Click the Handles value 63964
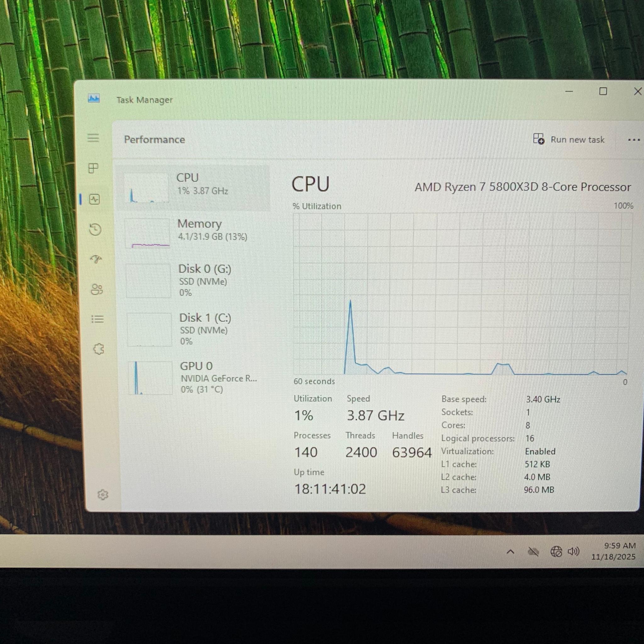 412,453
